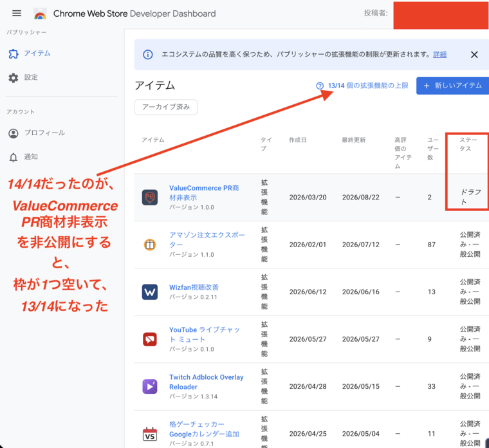The height and width of the screenshot is (448, 489).
Task: Click the アマゾン注文エクスポーター extension icon
Action: click(x=150, y=245)
